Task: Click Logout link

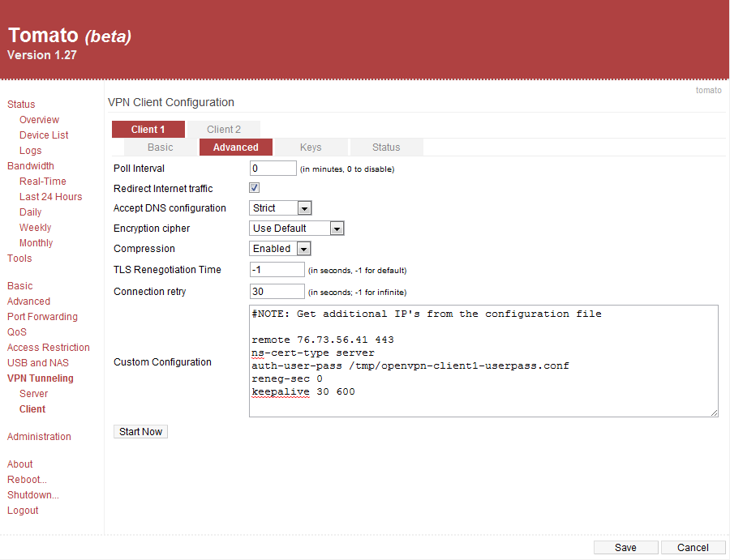Action: tap(23, 511)
